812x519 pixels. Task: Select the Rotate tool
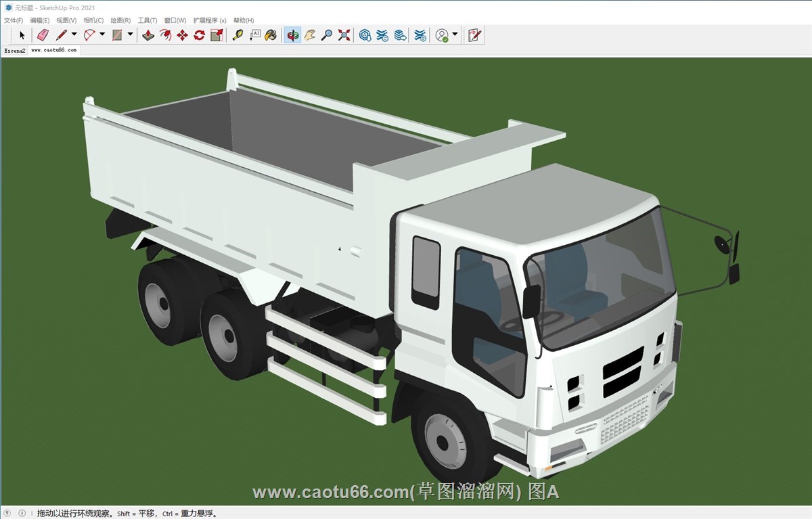pyautogui.click(x=199, y=35)
